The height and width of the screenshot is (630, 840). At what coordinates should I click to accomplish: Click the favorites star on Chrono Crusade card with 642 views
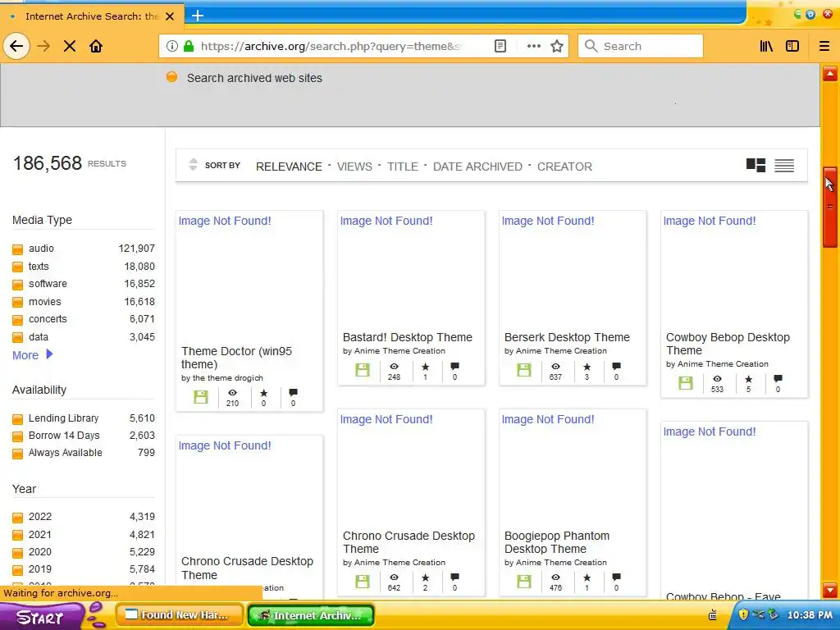point(426,577)
